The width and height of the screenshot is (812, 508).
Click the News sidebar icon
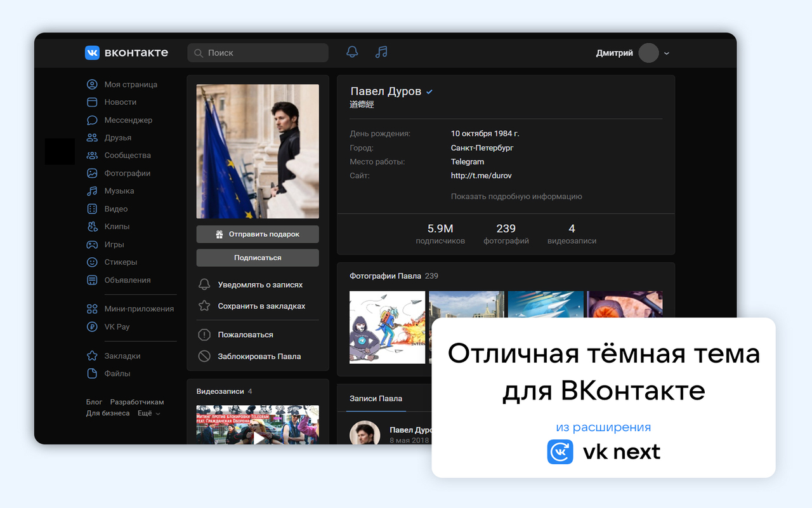click(92, 102)
